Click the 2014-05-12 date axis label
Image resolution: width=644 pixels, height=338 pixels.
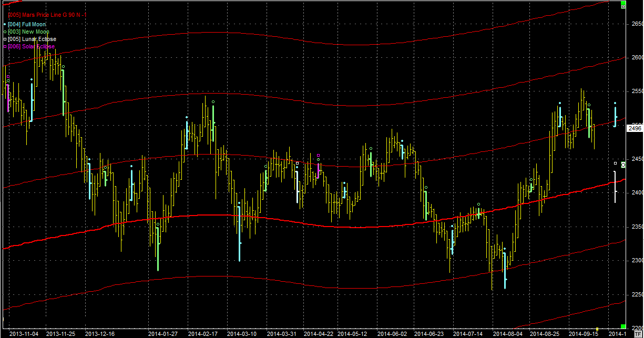tap(352, 334)
